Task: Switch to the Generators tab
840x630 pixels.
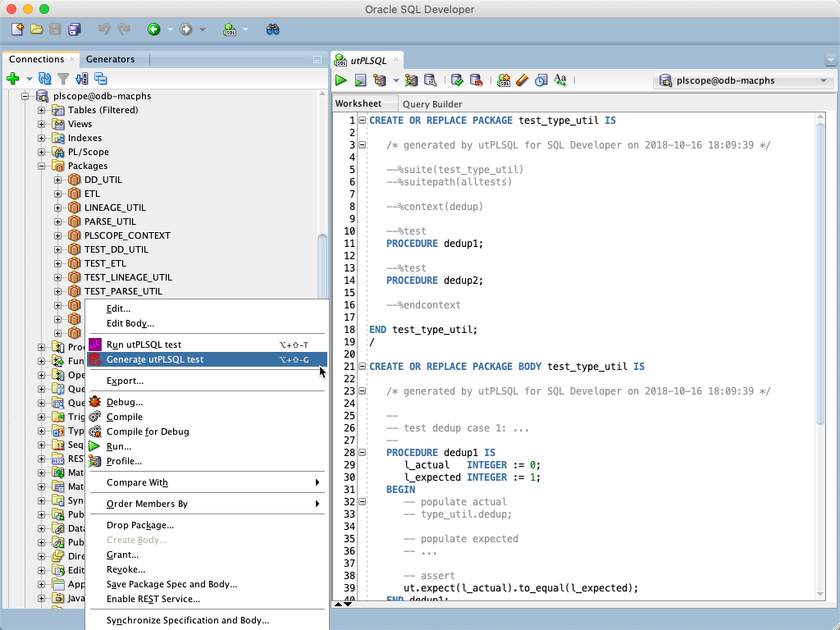Action: (112, 59)
